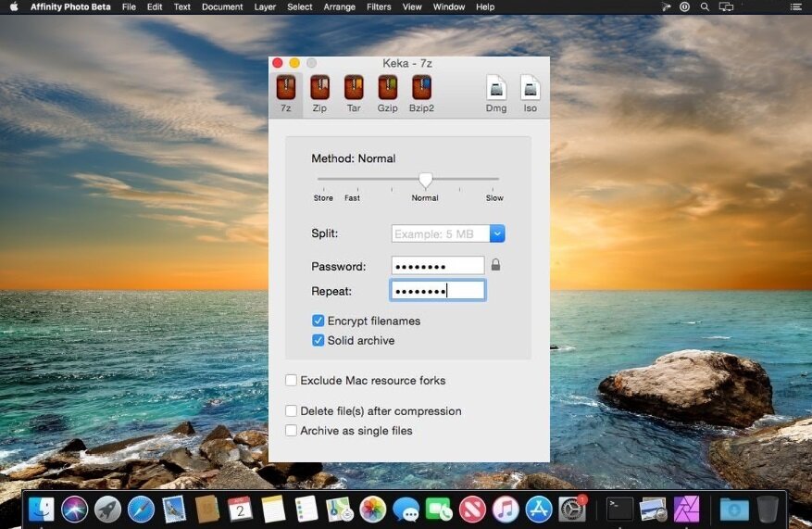Screen dimensions: 812x529
Task: Open System Preferences from the Dock
Action: (572, 509)
